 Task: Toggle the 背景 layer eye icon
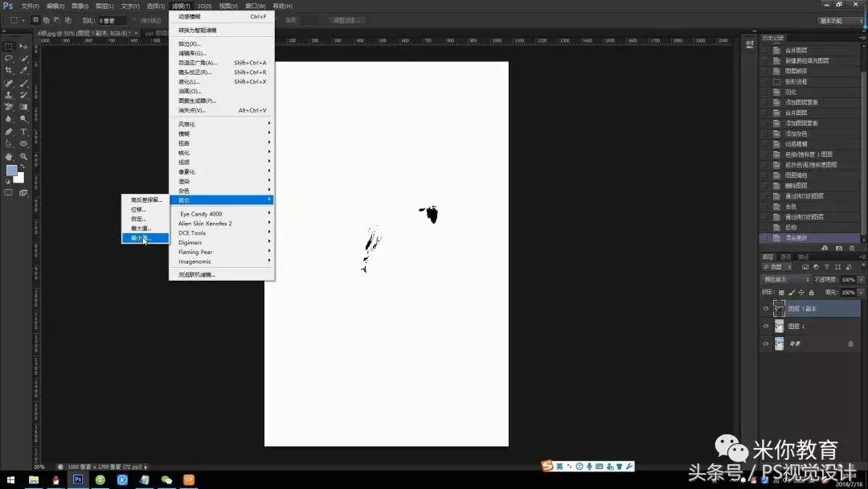pyautogui.click(x=765, y=343)
